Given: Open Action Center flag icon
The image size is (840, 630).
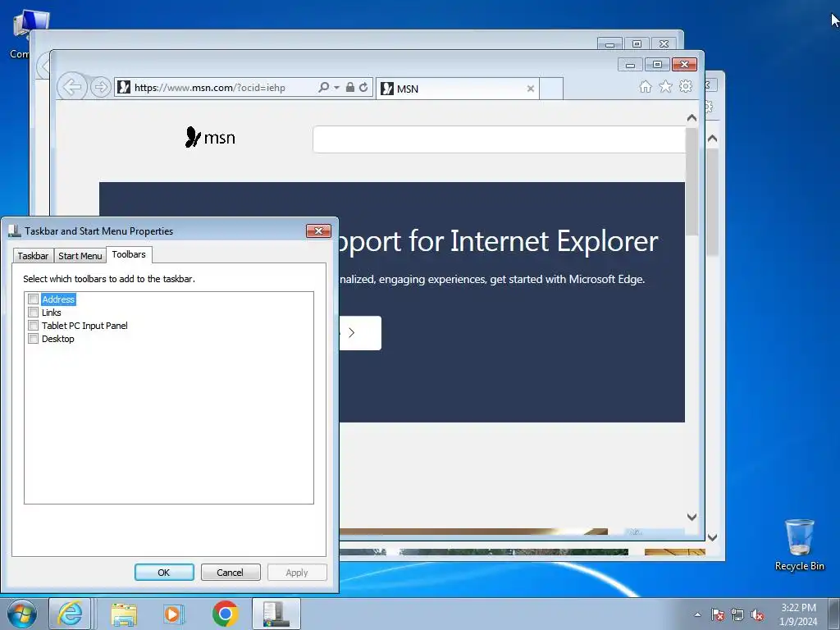Looking at the screenshot, I should [x=717, y=614].
